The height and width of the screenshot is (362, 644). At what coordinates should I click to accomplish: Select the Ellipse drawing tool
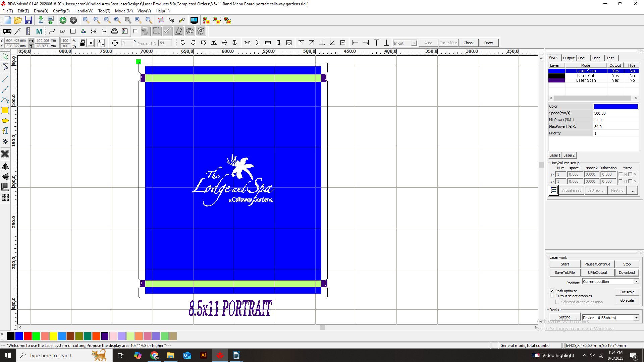pos(5,121)
